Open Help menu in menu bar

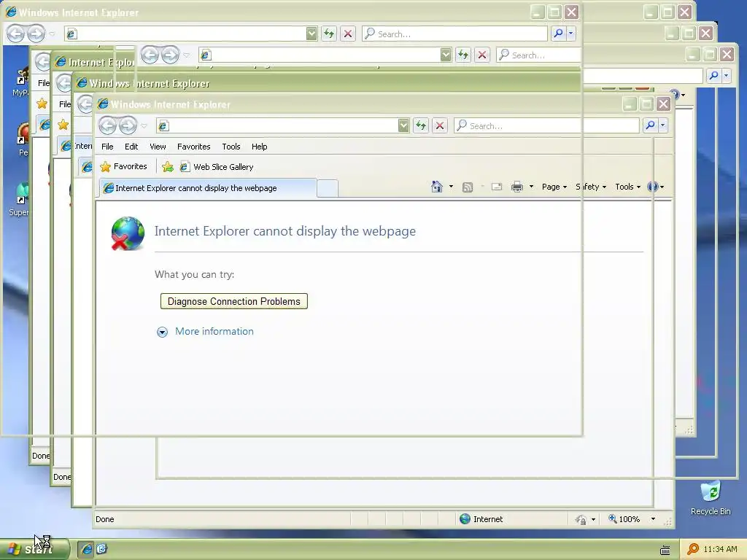click(x=259, y=147)
